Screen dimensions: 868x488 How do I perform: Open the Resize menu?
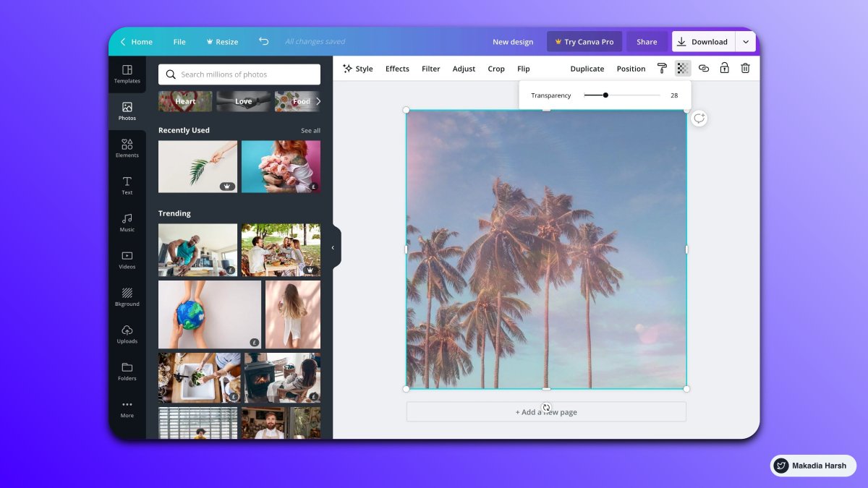222,42
